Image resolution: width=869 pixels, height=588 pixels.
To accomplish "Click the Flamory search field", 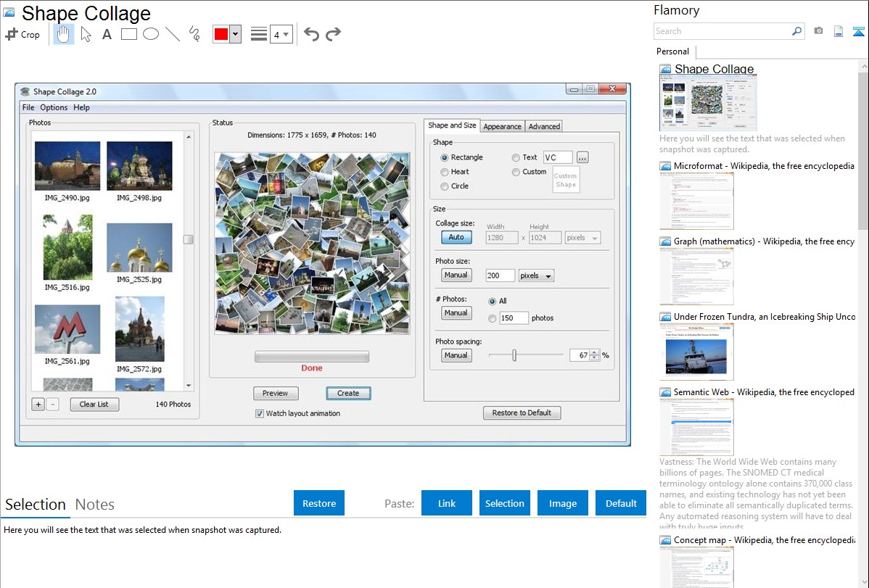I will [x=722, y=31].
